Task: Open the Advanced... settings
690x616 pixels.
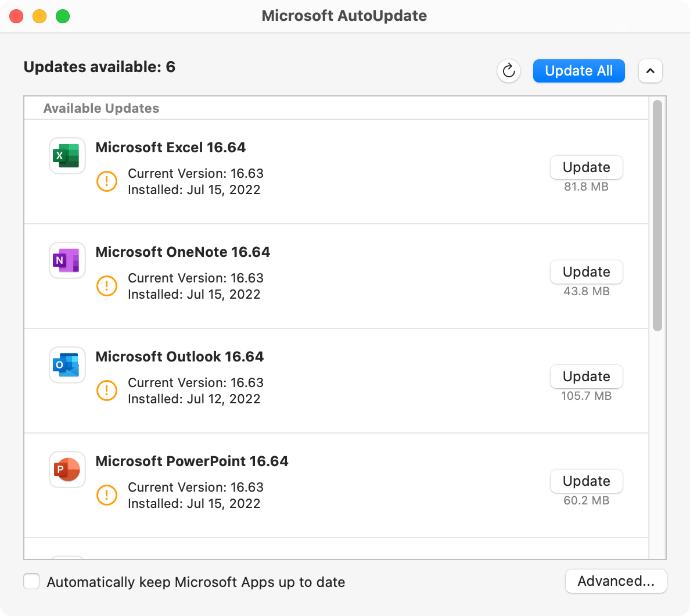Action: [616, 581]
